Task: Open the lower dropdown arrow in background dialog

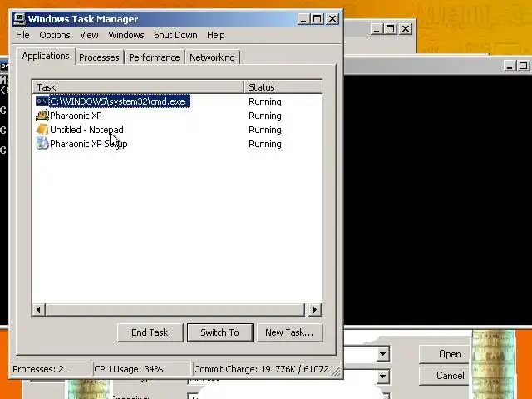Action: tap(382, 376)
